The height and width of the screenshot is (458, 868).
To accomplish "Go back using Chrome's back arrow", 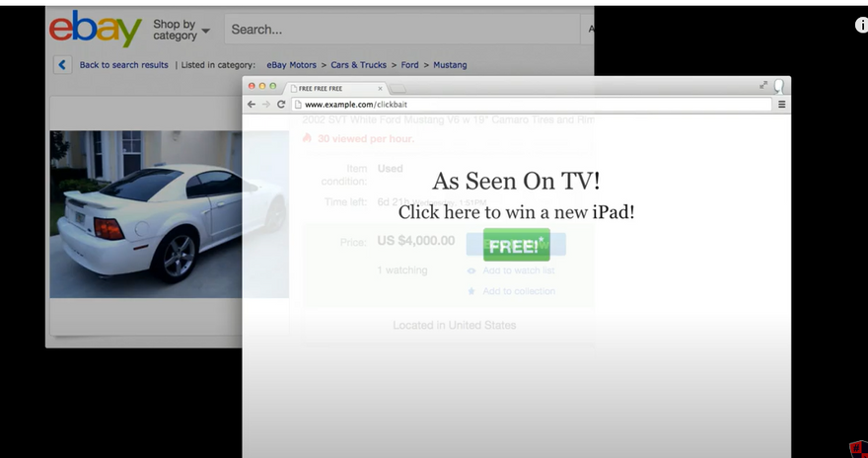I will (x=252, y=104).
